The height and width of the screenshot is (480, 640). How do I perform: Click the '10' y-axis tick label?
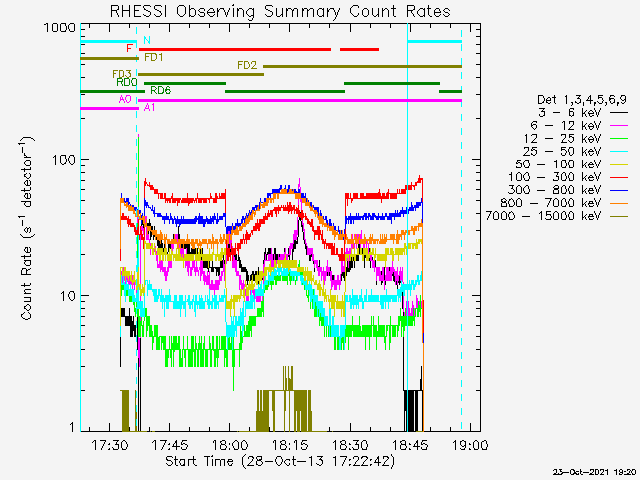[x=68, y=296]
